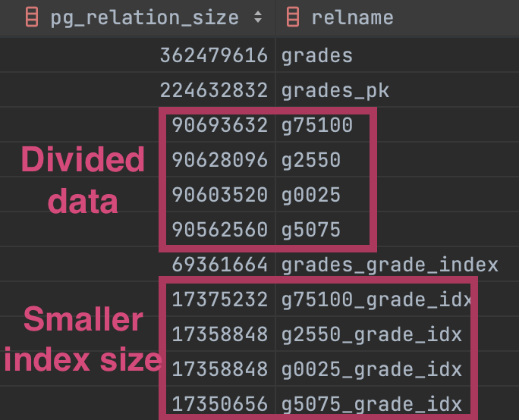Select the g75100 relname cell
Screen dimensions: 519x420
316,125
